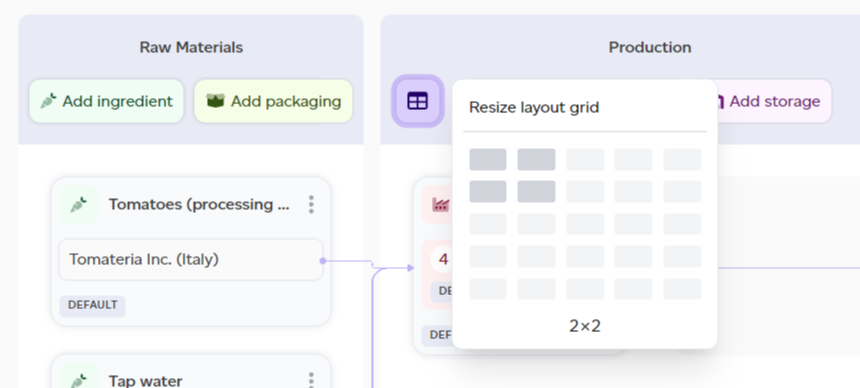
Task: Select grid cell row 4 column 5
Action: coord(682,256)
